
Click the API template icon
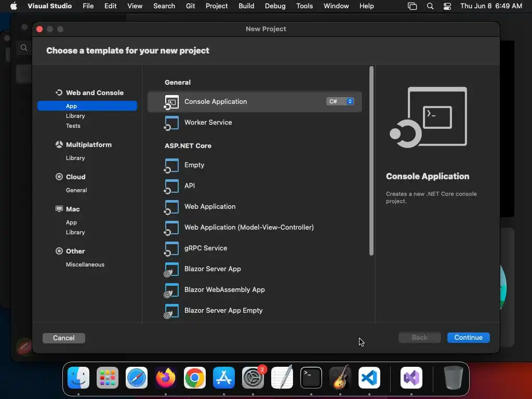171,187
